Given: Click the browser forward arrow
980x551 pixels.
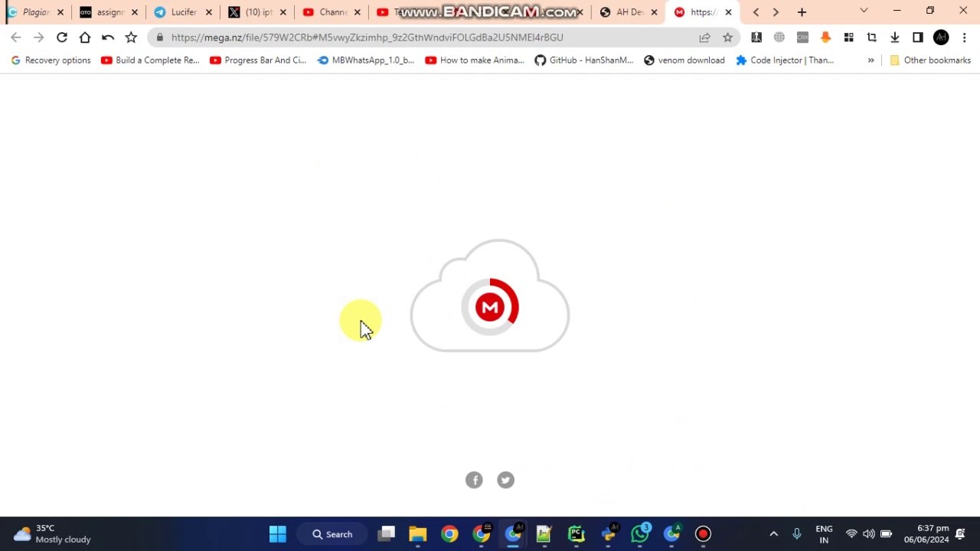Looking at the screenshot, I should pos(39,37).
